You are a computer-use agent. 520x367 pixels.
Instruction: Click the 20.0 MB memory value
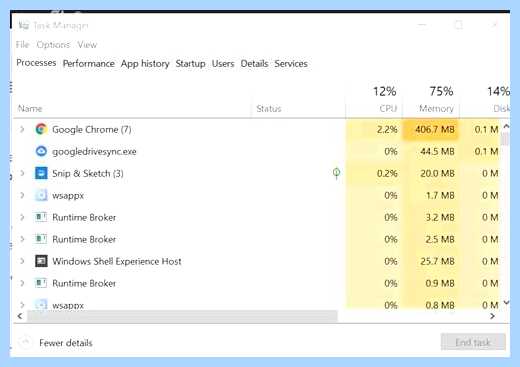[x=437, y=173]
